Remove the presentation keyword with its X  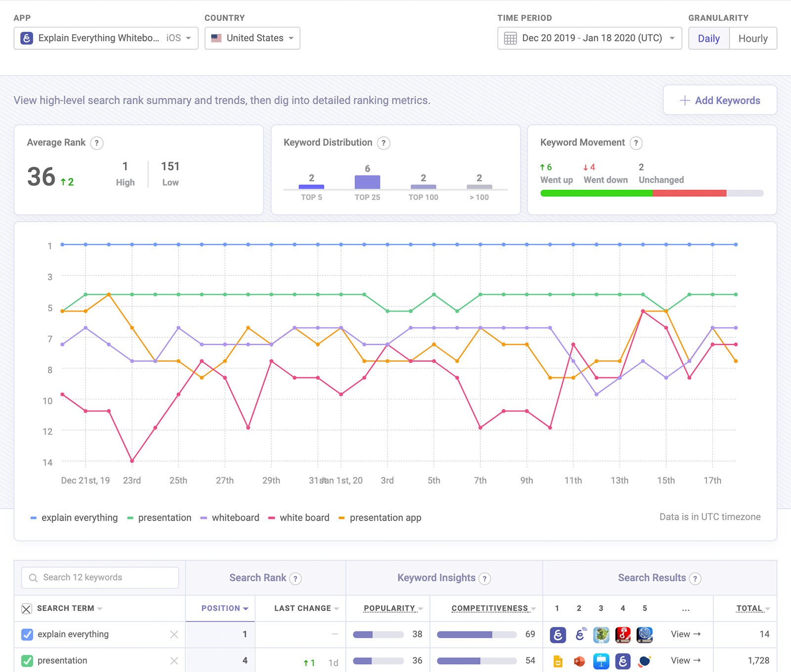[x=174, y=661]
